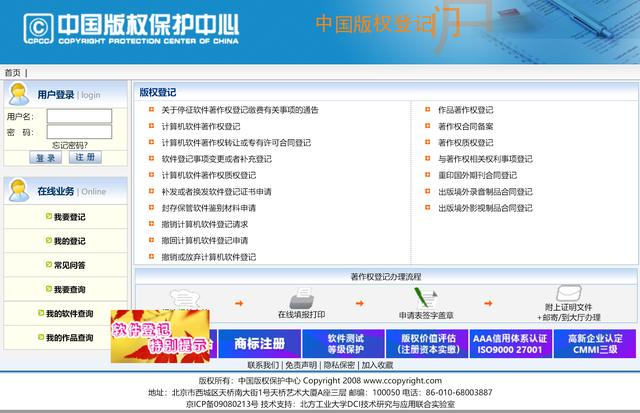Open 软件登记事项变更或者补充登记
Image resolution: width=640 pixels, height=413 pixels.
tap(217, 159)
